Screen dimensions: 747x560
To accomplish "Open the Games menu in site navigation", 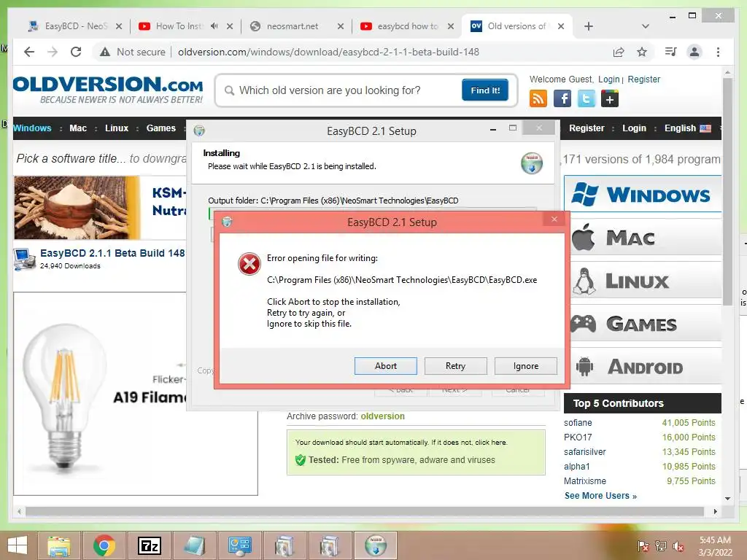I will (x=161, y=128).
